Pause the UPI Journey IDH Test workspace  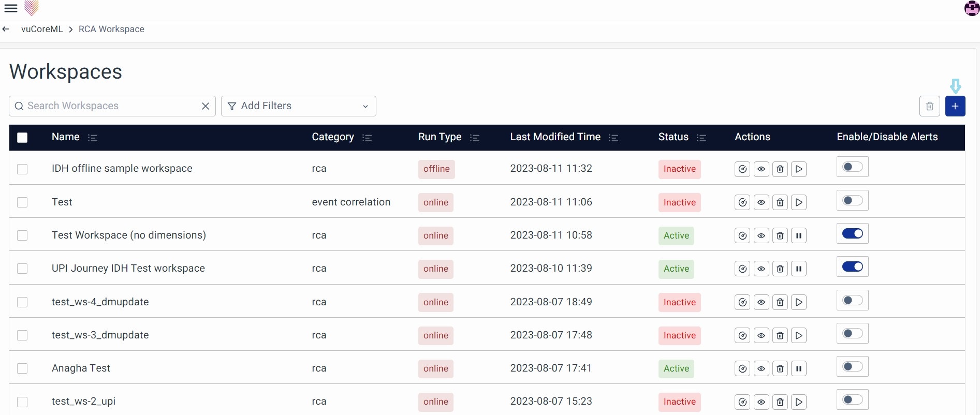[x=799, y=269]
